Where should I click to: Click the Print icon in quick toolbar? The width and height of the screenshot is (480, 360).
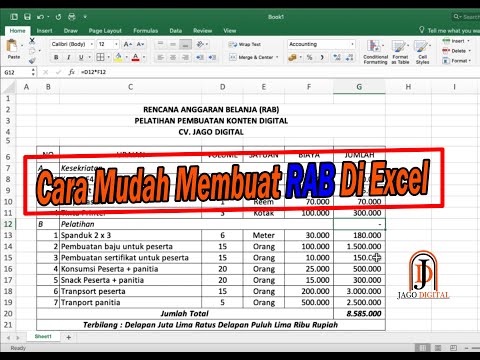71,17
